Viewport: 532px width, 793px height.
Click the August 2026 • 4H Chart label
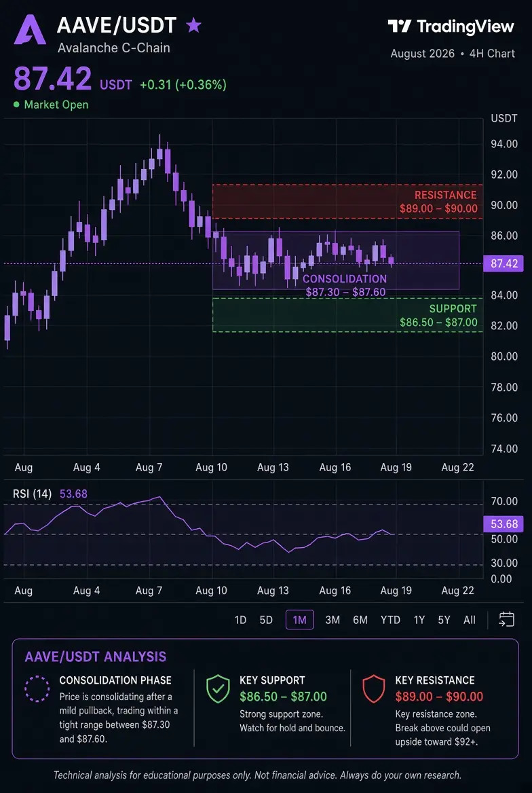[453, 54]
